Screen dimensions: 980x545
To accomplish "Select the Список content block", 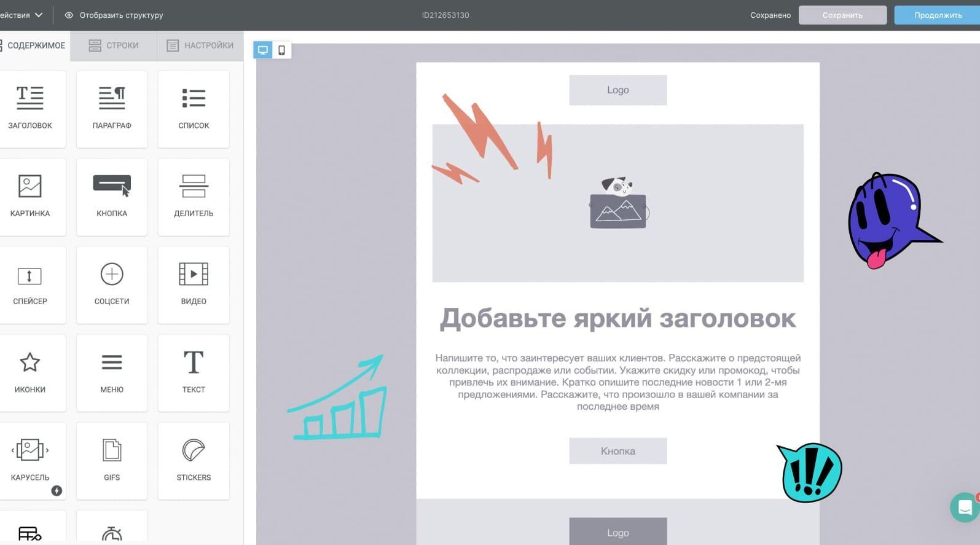I will (194, 109).
